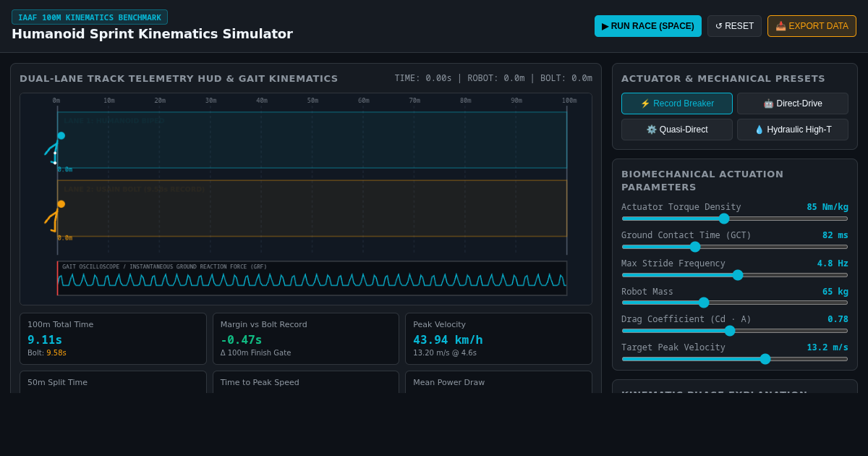Click the 4.8 Hz stride frequency value
Screen dimensions: 868x456
(x=833, y=263)
